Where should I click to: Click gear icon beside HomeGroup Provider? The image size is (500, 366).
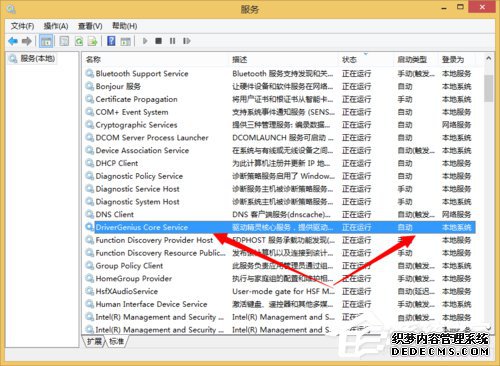click(89, 278)
